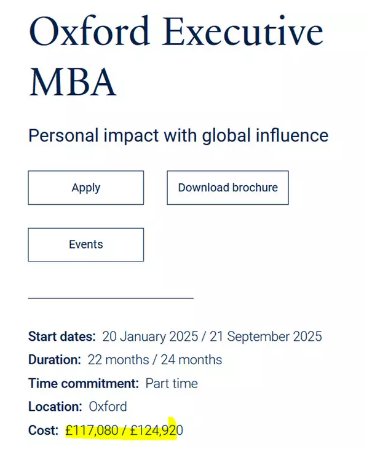Click the horizontal divider line below Events
367x456 pixels.
(111, 298)
